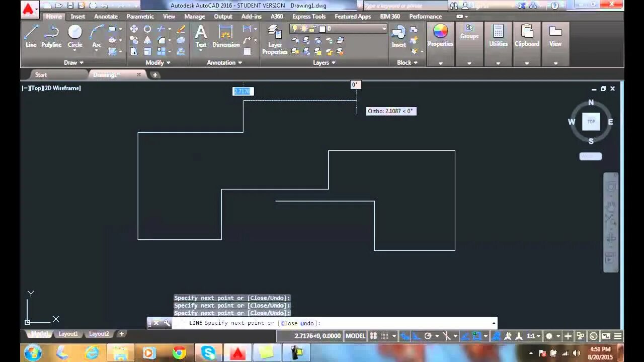
Task: Open Skype from taskbar
Action: (x=208, y=353)
